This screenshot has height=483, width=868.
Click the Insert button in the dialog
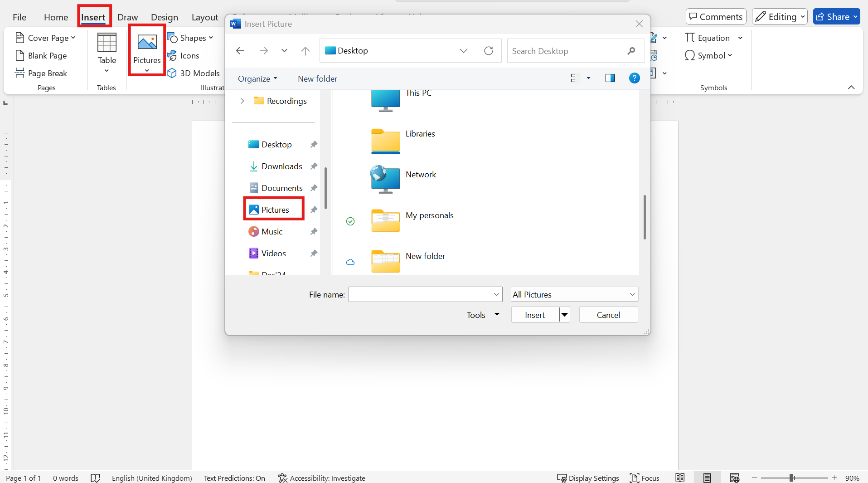[535, 315]
